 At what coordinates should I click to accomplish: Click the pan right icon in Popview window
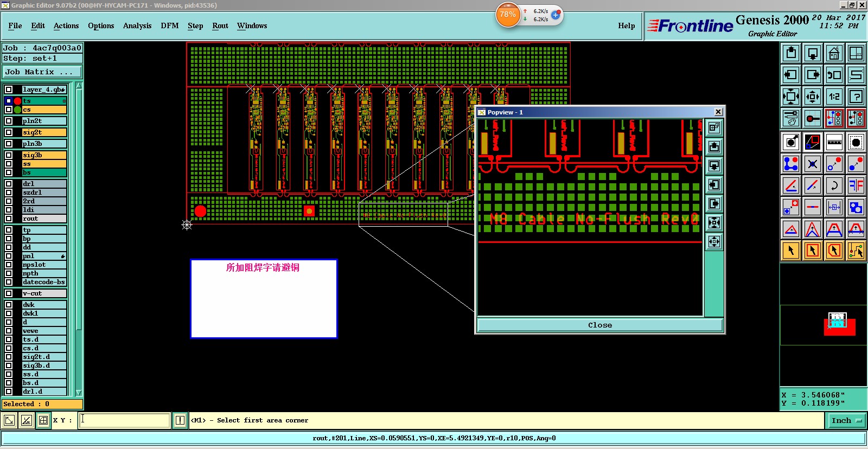pyautogui.click(x=714, y=203)
